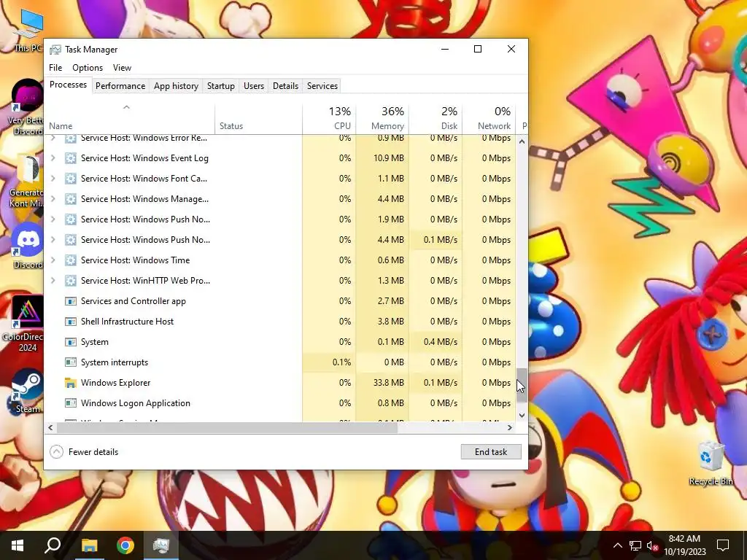747x560 pixels.
Task: Click the End task button
Action: (x=491, y=452)
